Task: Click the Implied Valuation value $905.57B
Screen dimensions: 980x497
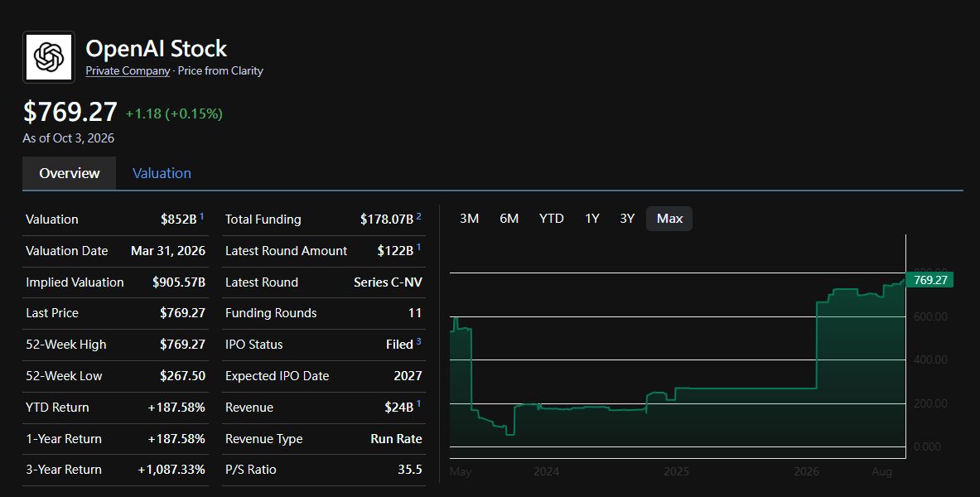Action: 179,282
